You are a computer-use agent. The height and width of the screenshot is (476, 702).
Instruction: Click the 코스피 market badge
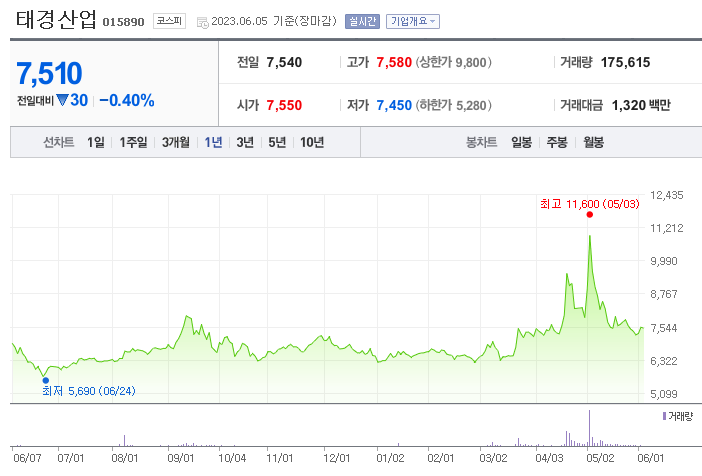(x=169, y=21)
